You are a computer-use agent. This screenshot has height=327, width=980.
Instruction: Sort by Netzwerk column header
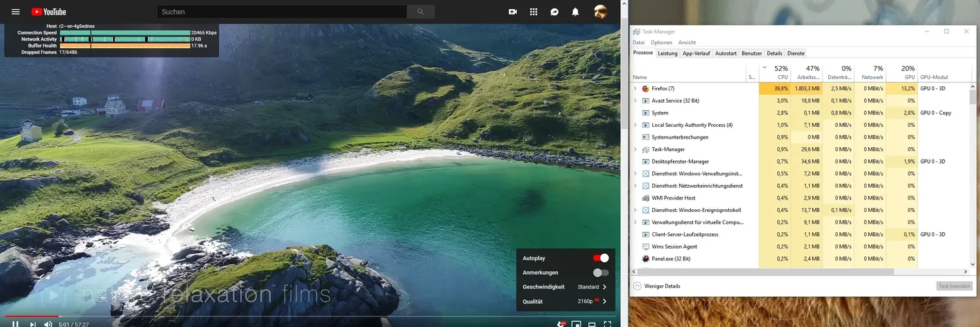tap(870, 72)
